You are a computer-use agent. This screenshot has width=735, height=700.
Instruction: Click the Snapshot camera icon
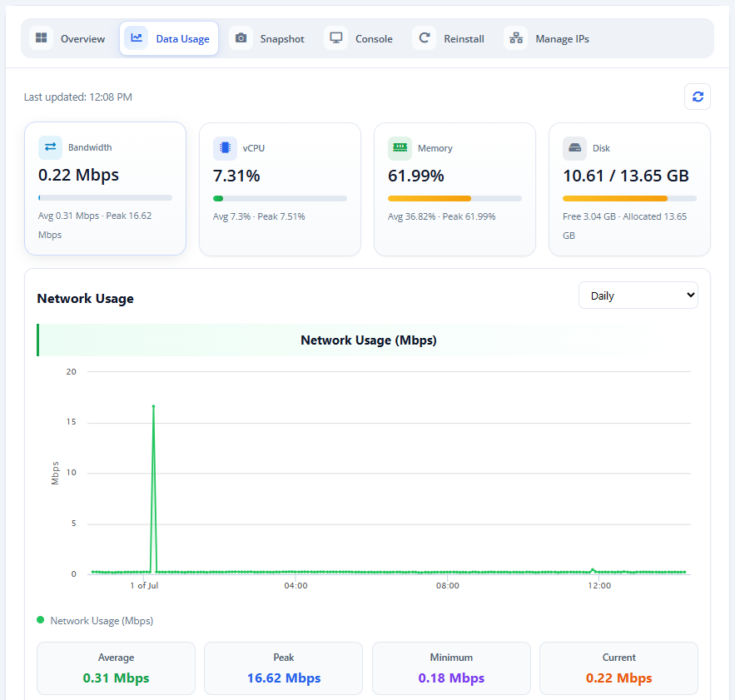pos(241,38)
